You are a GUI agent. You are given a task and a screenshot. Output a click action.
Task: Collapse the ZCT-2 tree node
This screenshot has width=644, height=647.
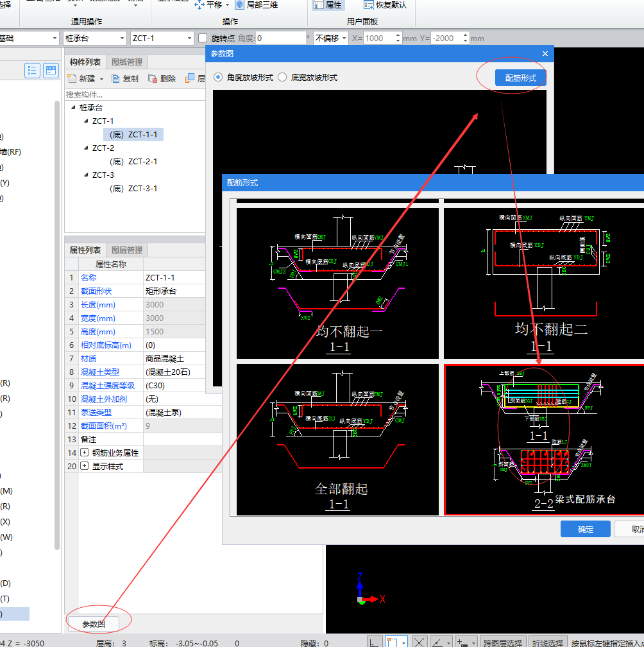pyautogui.click(x=86, y=148)
